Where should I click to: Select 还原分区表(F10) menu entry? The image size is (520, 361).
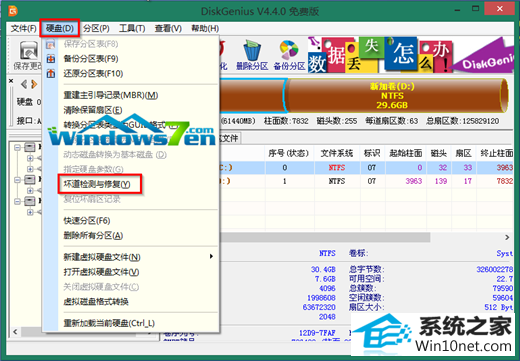pos(93,73)
